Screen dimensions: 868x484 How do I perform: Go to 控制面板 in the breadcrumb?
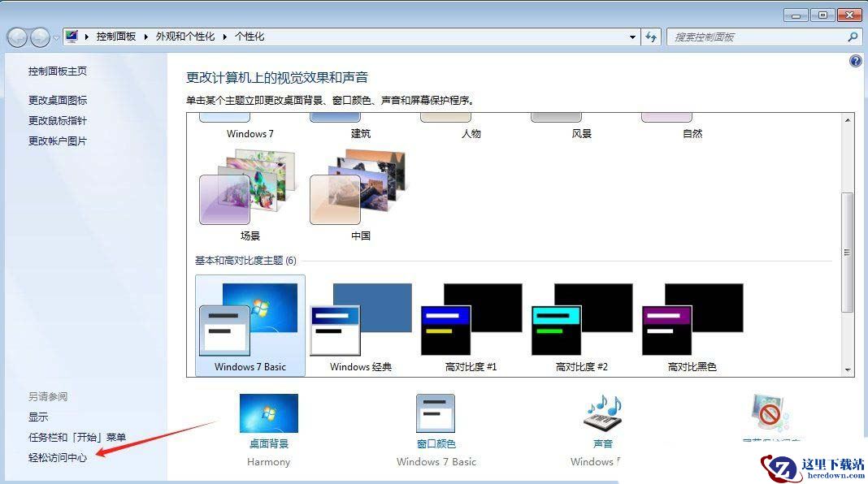point(115,37)
